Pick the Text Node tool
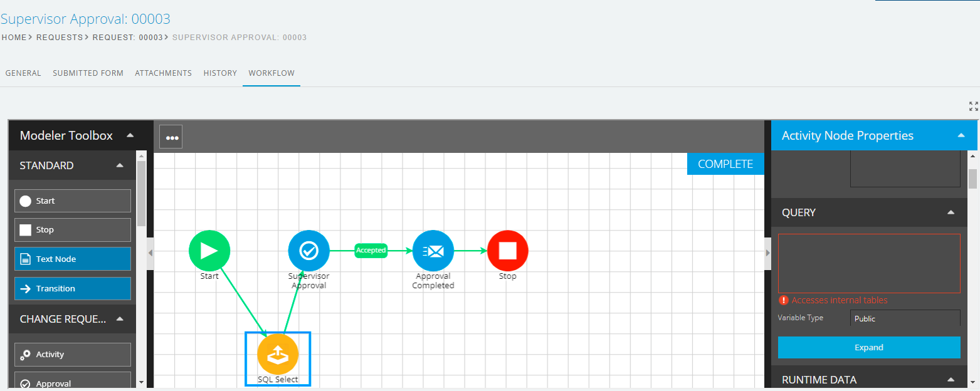 (x=73, y=259)
